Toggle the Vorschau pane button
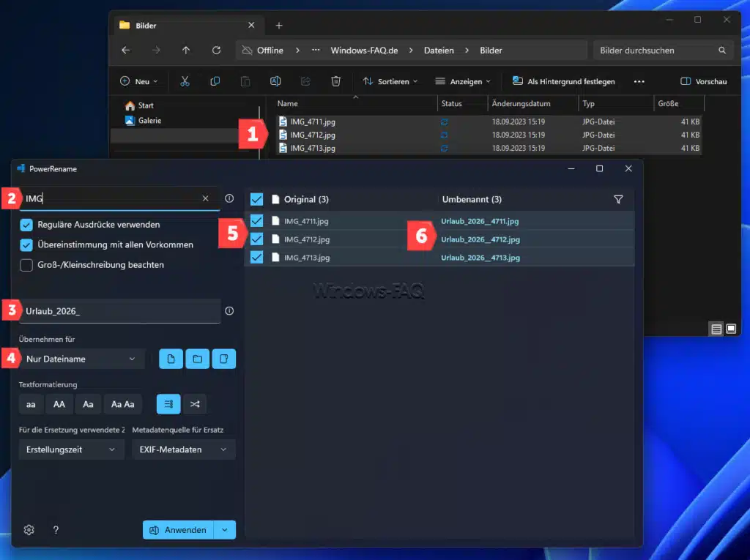Screen dimensions: 750x560 point(704,81)
